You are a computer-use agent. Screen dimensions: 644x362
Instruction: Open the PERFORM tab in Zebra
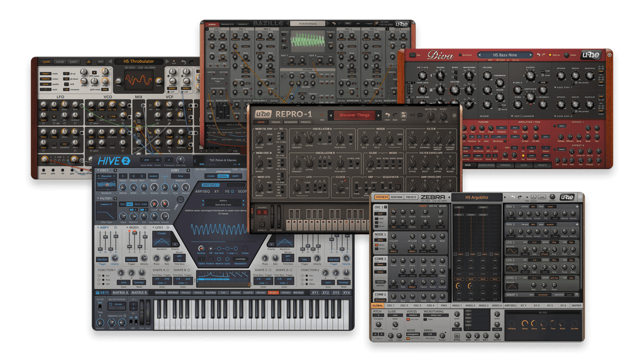pos(396,197)
